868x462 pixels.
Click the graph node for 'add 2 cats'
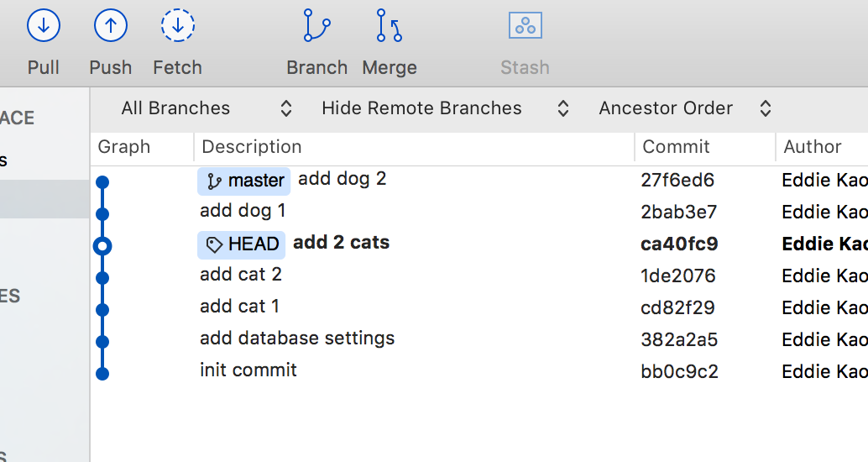(x=102, y=245)
